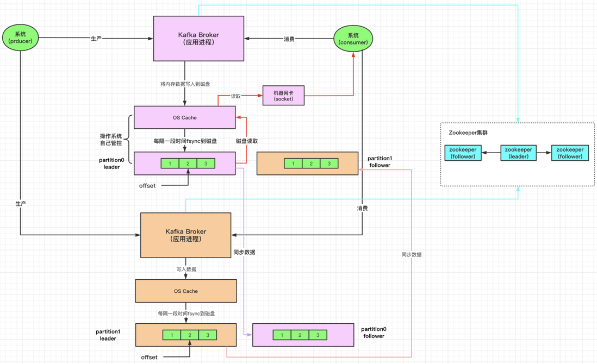
Task: Select the green 系统 (consumer) ellipse
Action: click(x=353, y=39)
